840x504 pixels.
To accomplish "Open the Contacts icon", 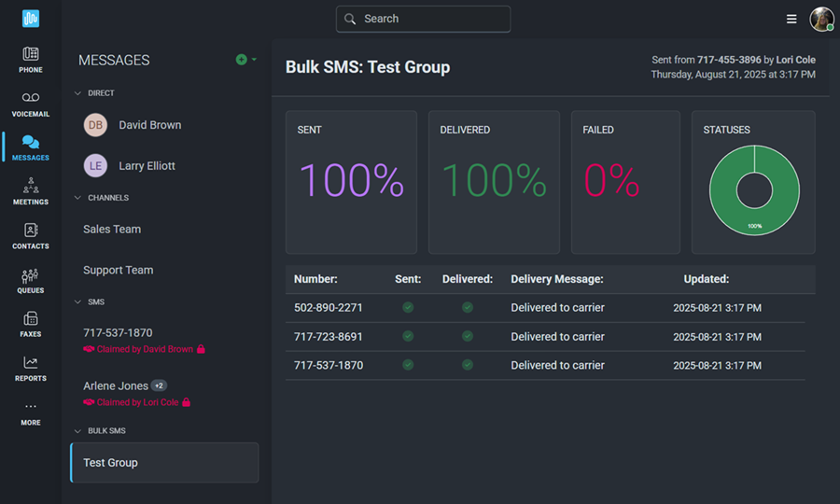I will pyautogui.click(x=31, y=230).
